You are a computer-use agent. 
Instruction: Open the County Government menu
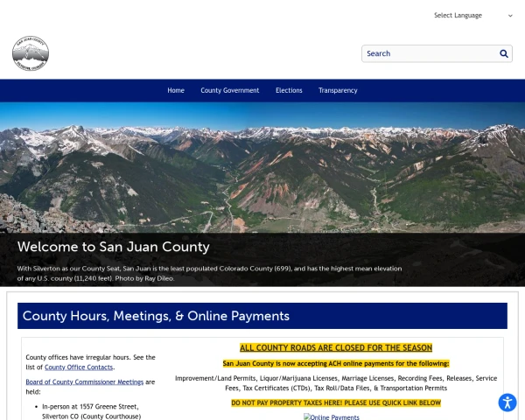coord(229,90)
